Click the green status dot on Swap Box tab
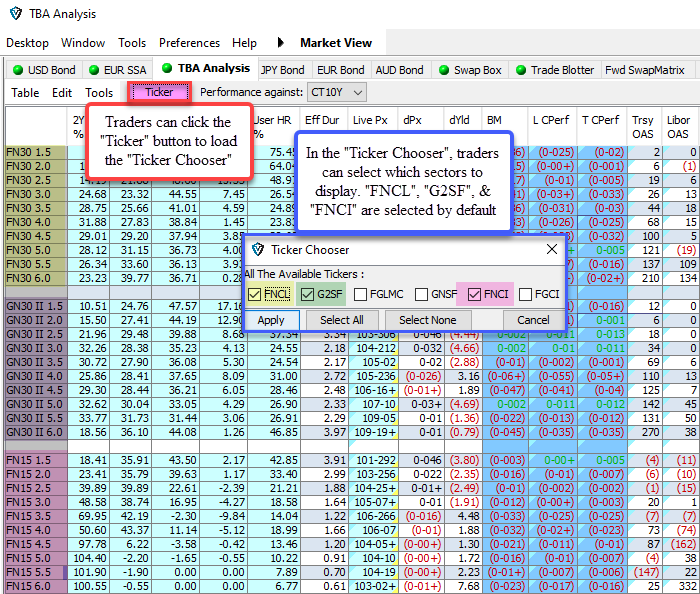Screen dimensions: 700x594 444,70
